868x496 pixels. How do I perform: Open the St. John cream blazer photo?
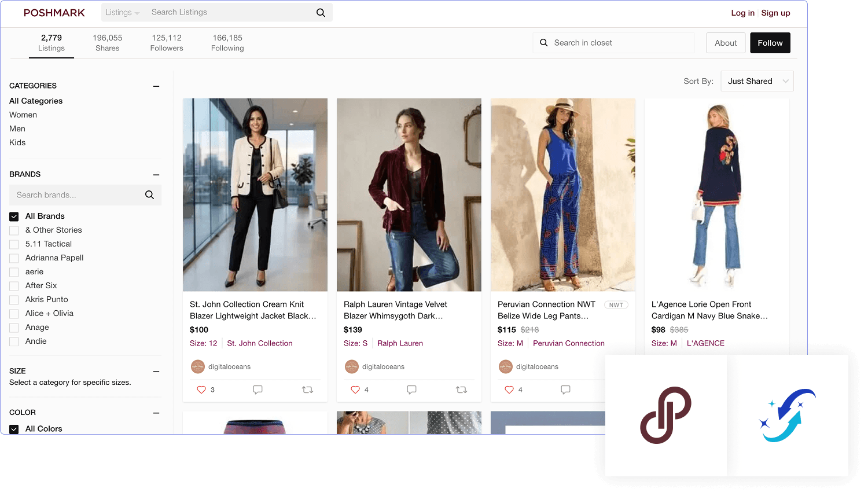point(255,195)
